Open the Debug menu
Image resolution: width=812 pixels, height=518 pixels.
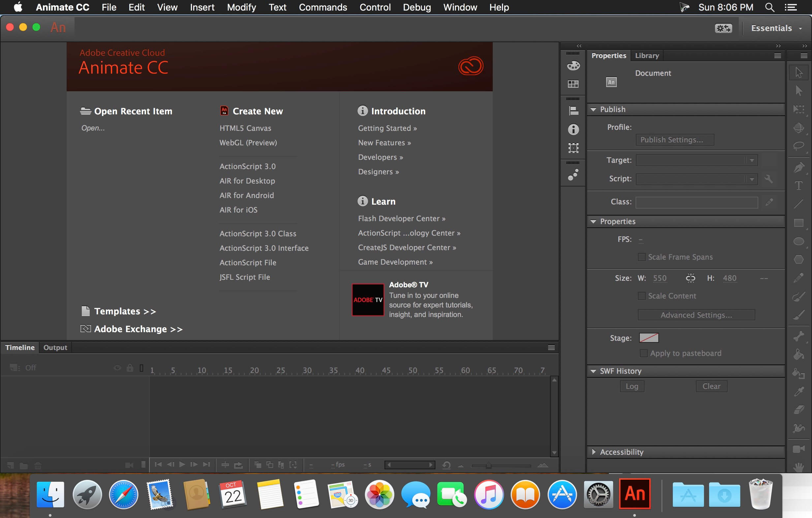point(417,7)
